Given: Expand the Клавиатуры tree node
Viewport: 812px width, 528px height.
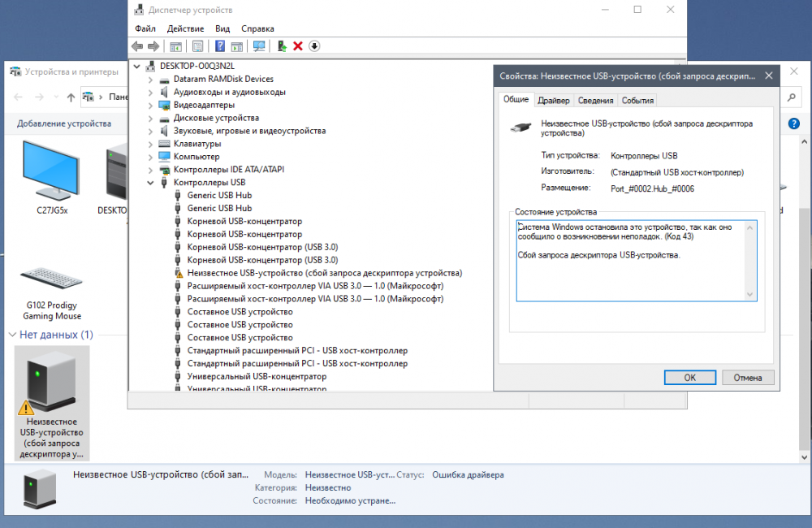Looking at the screenshot, I should [x=151, y=144].
